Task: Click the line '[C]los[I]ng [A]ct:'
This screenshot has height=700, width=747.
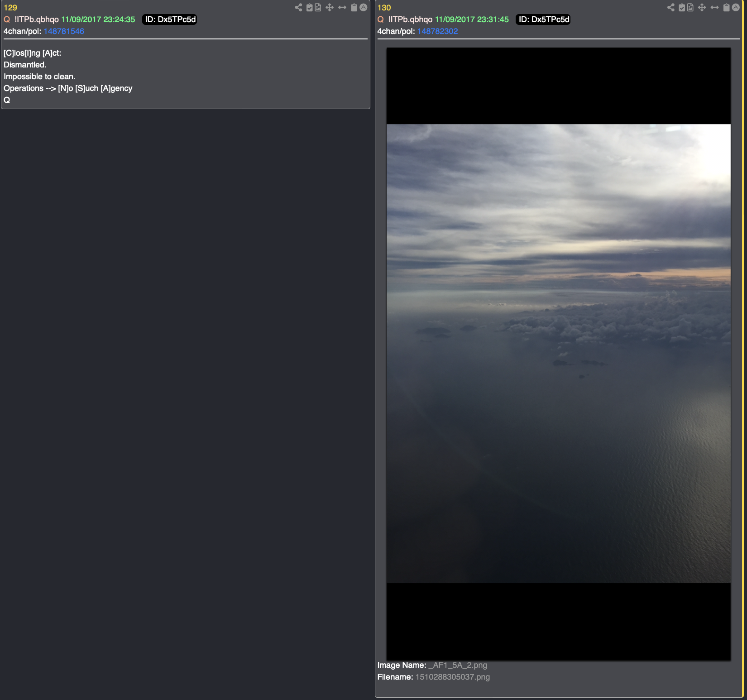Action: (33, 53)
